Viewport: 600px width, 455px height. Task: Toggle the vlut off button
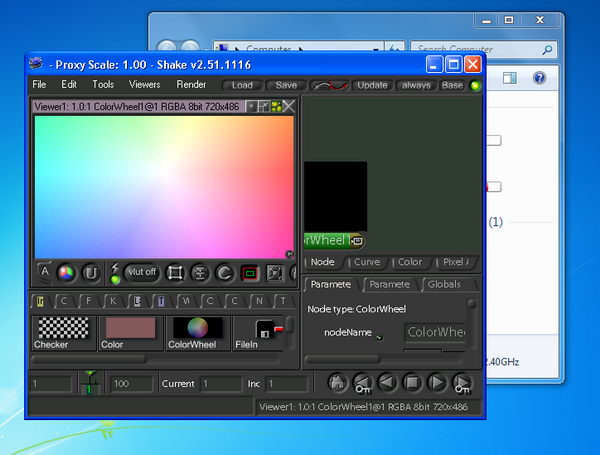(142, 272)
